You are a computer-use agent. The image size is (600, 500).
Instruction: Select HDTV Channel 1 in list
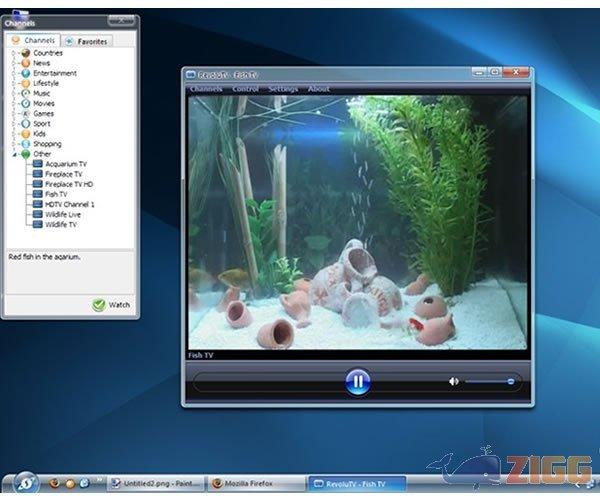(x=69, y=204)
